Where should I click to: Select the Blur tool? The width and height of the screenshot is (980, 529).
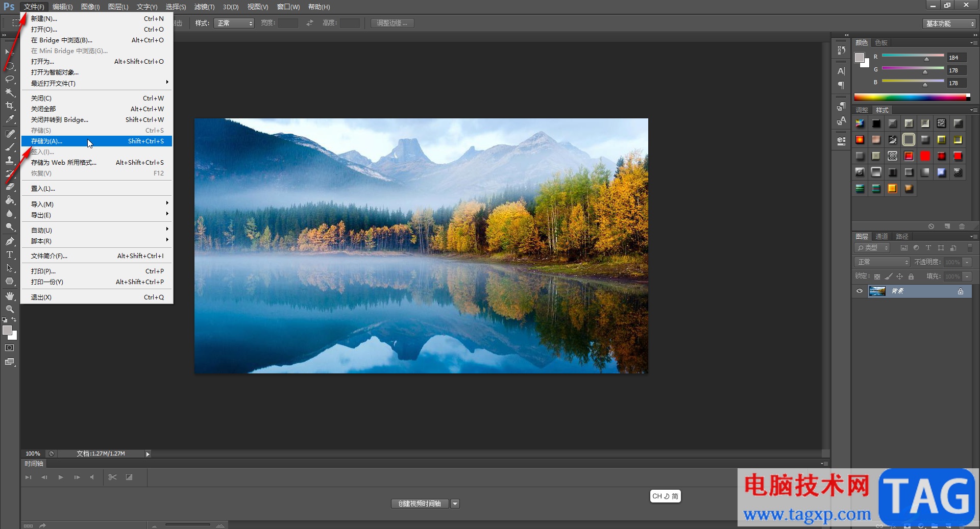pos(10,213)
